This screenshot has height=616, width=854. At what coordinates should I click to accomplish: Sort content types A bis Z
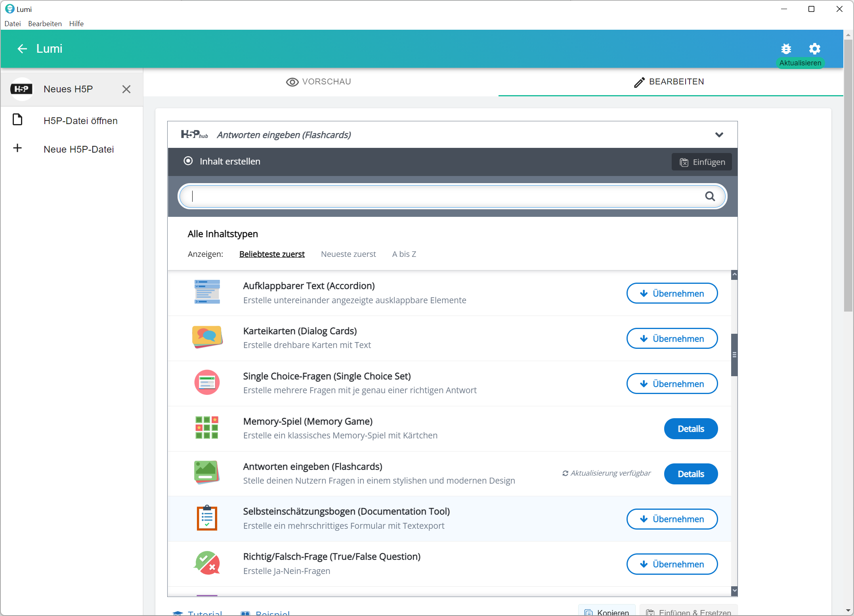(404, 254)
